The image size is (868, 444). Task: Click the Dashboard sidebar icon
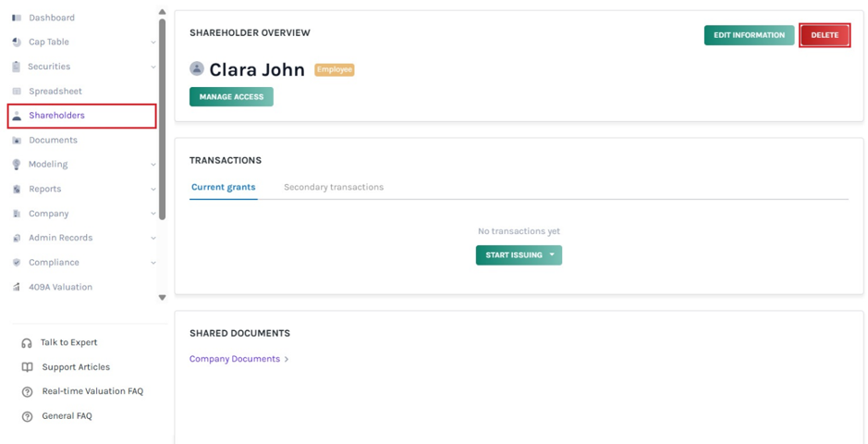(x=17, y=18)
